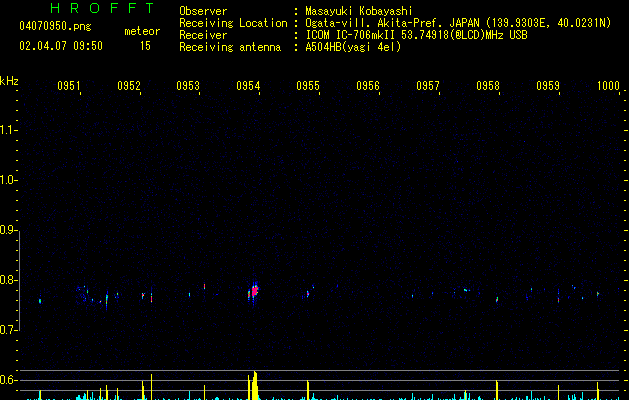This screenshot has width=629, height=400.
Task: Click the 0954 time marker
Action: [x=248, y=86]
